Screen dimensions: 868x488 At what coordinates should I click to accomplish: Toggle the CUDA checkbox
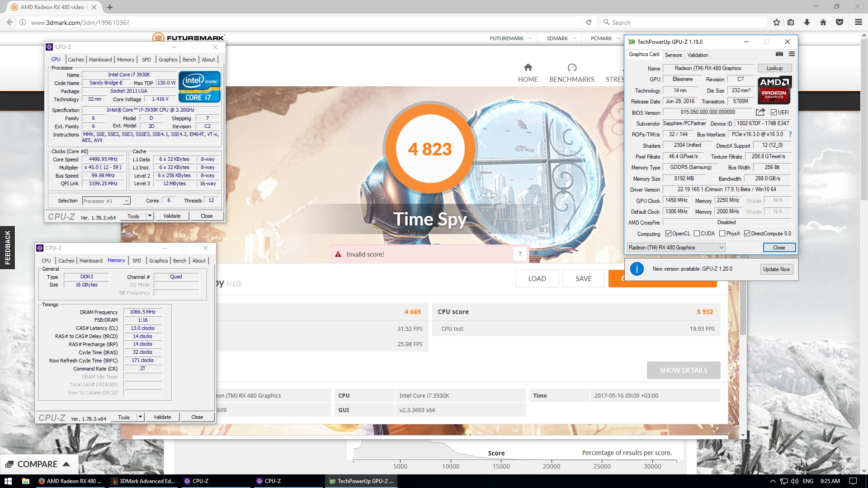click(697, 234)
